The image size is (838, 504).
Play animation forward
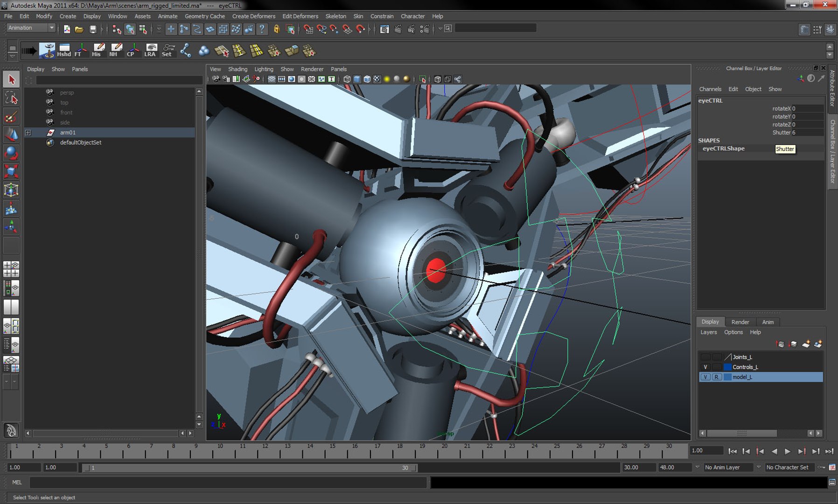tap(788, 451)
